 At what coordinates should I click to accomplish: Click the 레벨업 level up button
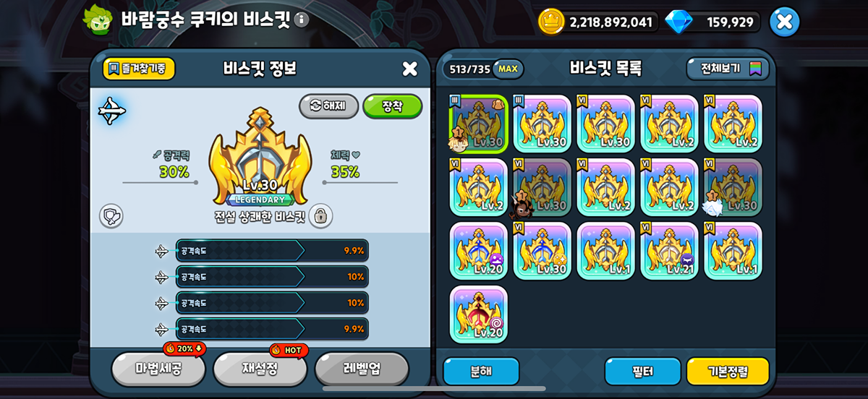click(x=362, y=369)
